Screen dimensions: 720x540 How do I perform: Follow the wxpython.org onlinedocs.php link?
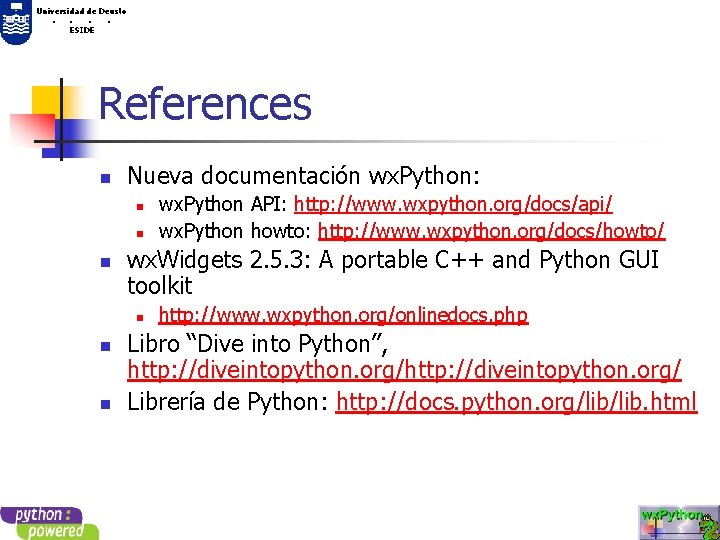click(343, 315)
